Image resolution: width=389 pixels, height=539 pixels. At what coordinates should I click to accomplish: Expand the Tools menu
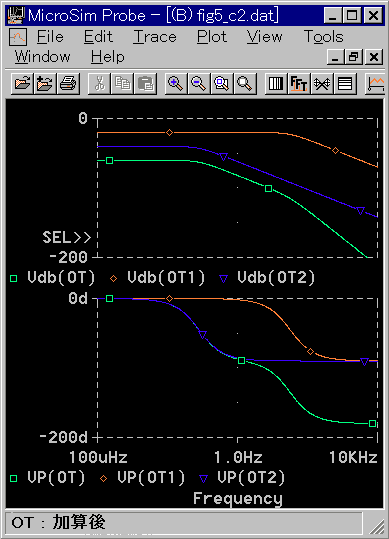coord(323,36)
